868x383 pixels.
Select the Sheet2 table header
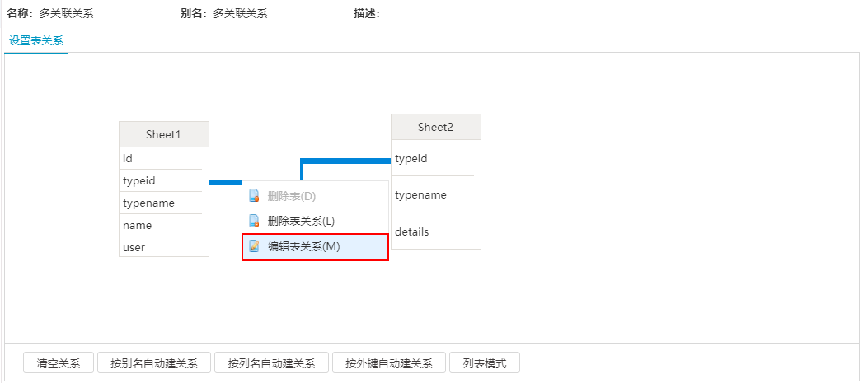click(436, 127)
